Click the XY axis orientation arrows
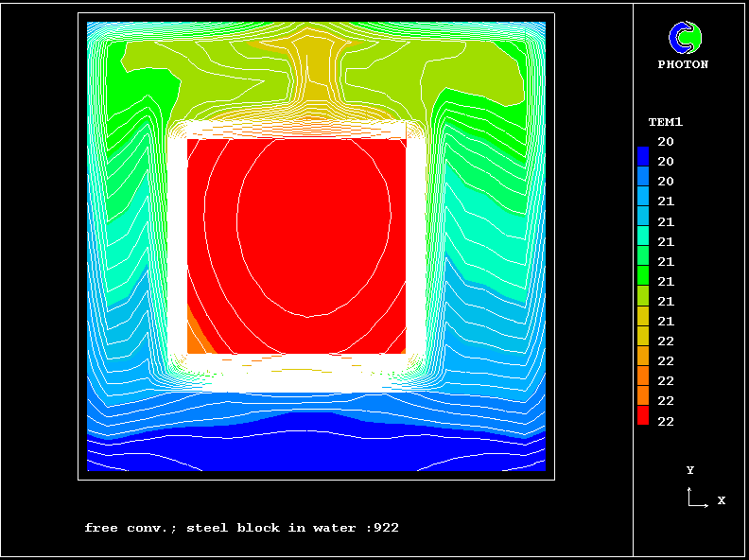The height and width of the screenshot is (560, 749). 696,499
